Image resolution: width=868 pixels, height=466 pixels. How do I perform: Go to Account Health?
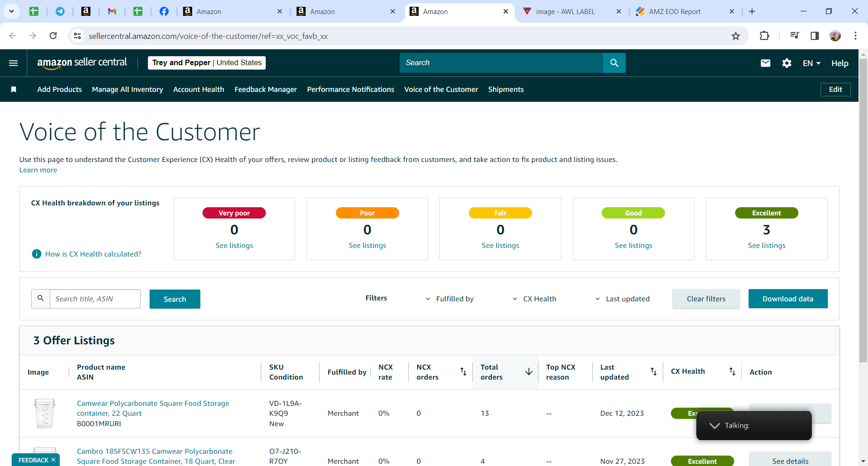tap(198, 90)
